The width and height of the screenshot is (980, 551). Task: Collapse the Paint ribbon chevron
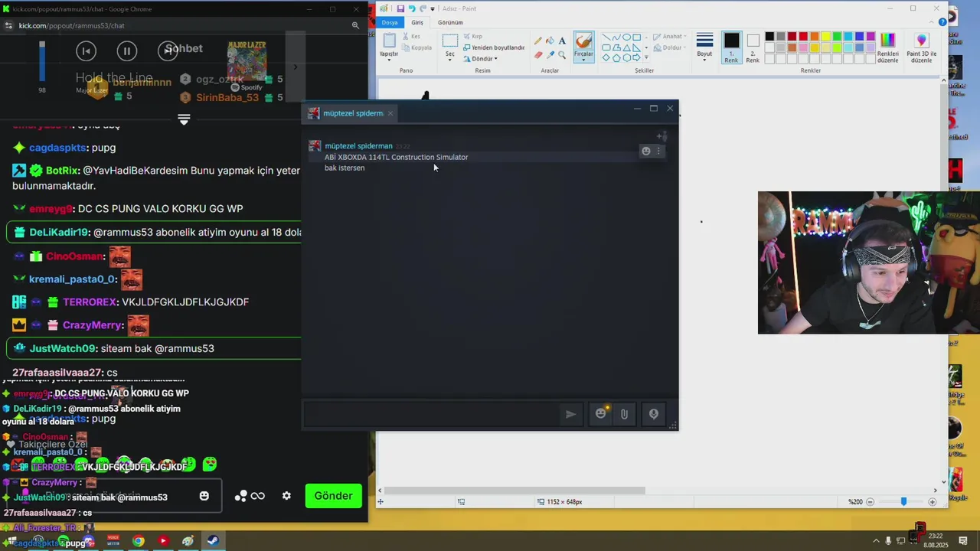[x=931, y=22]
